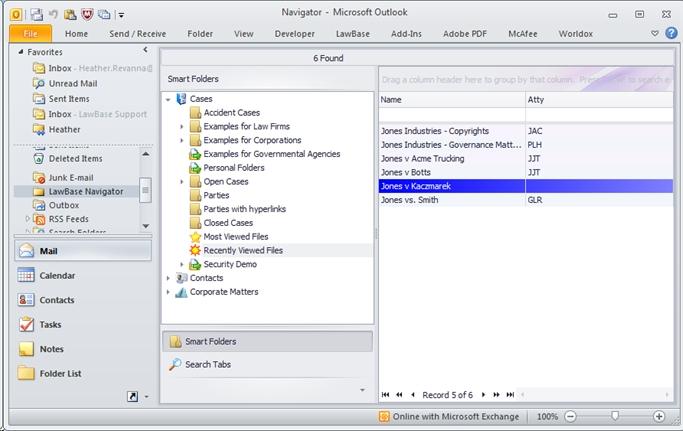Expand the Security Demo folder
This screenshot has width=683, height=431.
coord(182,264)
